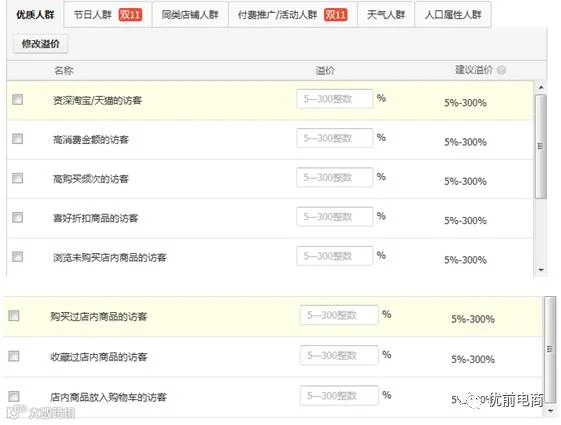561x425 pixels.
Task: Focus the 溢价 input for 店内商品放入购物车的访客
Action: tap(339, 396)
